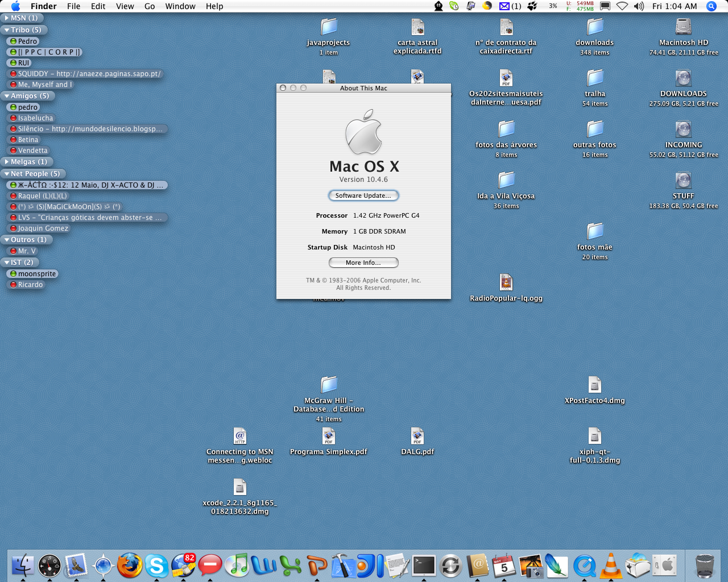The height and width of the screenshot is (582, 728).
Task: Open Firefox from the Dock
Action: click(130, 566)
